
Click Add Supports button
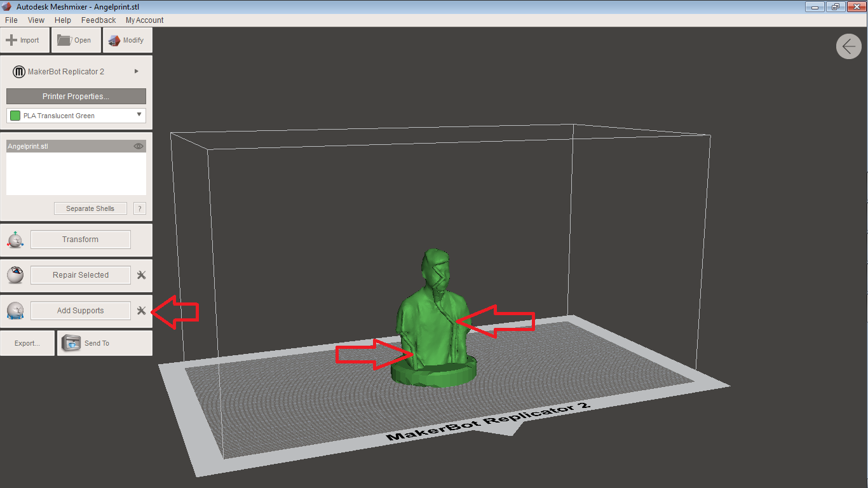click(x=81, y=311)
